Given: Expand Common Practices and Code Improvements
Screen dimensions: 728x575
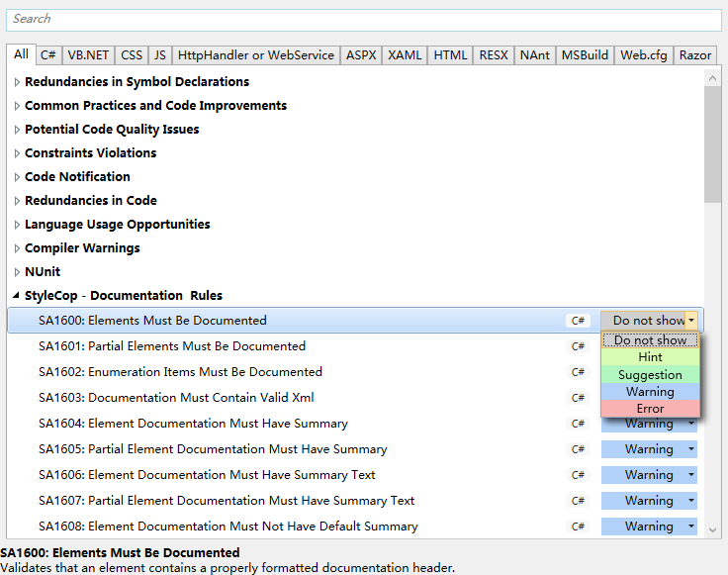Looking at the screenshot, I should point(17,106).
